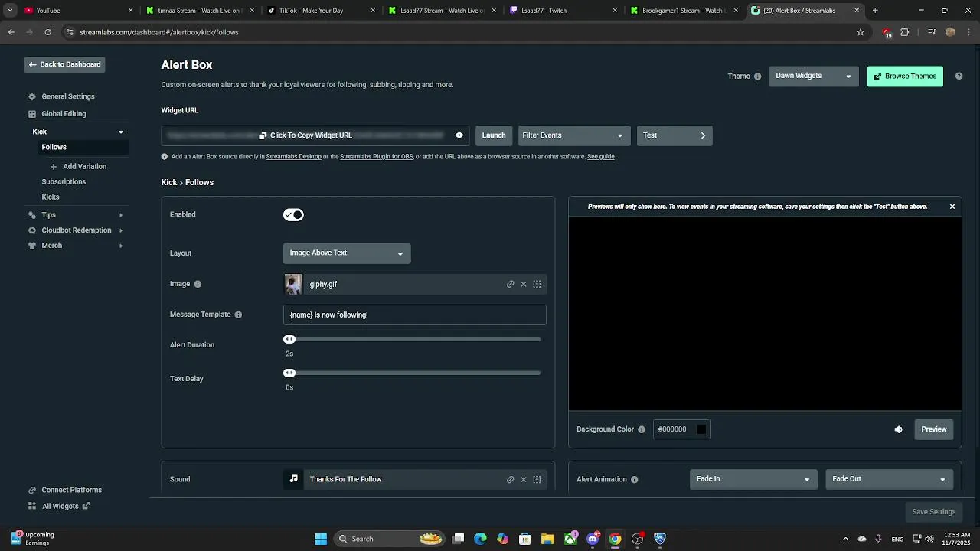
Task: Open All Widgets link
Action: pyautogui.click(x=59, y=506)
